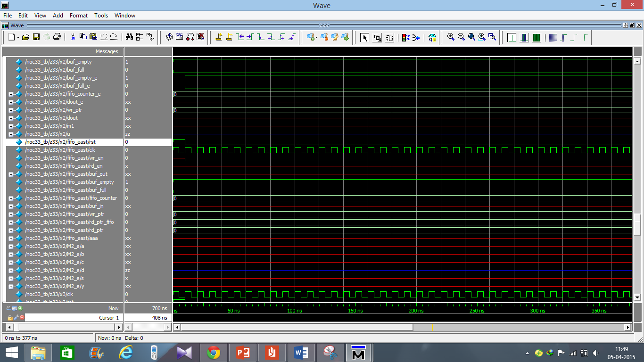Viewport: 644px width, 362px height.
Task: Open the Edit menu
Action: click(x=23, y=16)
